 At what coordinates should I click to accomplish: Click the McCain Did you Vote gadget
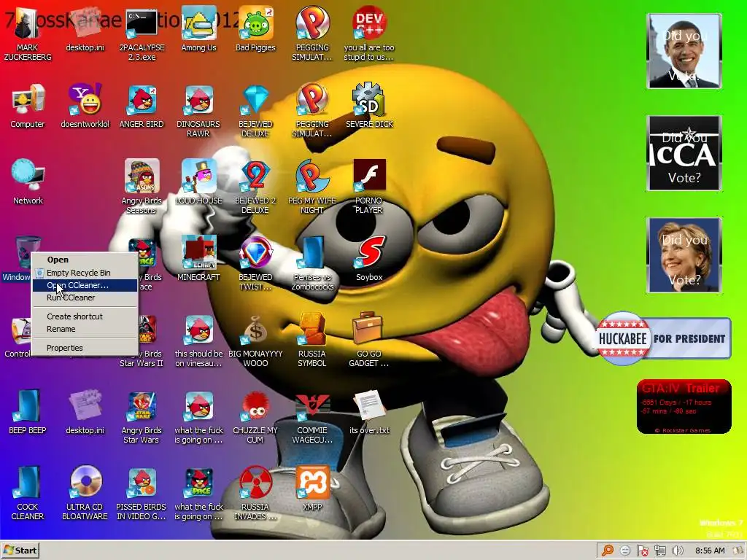684,153
